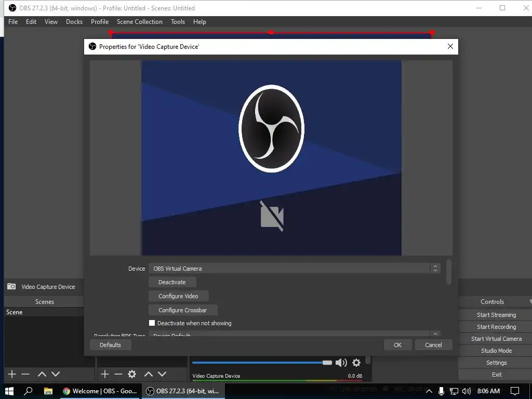Confirm the properties with OK
Image resolution: width=532 pixels, height=399 pixels.
click(397, 345)
